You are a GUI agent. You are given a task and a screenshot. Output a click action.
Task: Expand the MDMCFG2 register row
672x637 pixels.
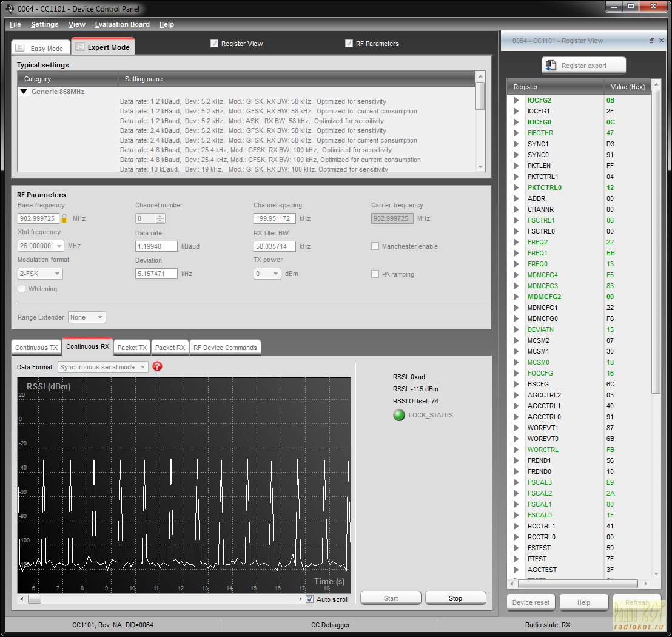(516, 297)
